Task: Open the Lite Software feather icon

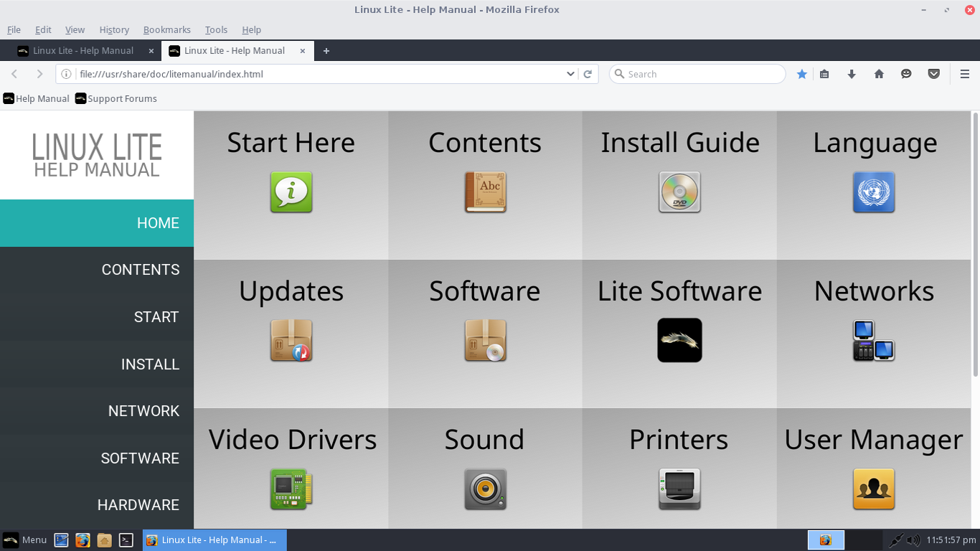Action: 679,340
